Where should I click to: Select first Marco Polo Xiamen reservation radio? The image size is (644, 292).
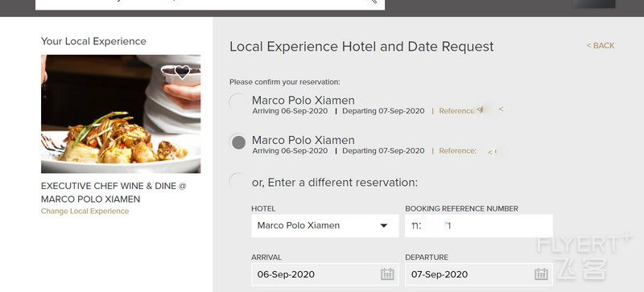tap(238, 103)
